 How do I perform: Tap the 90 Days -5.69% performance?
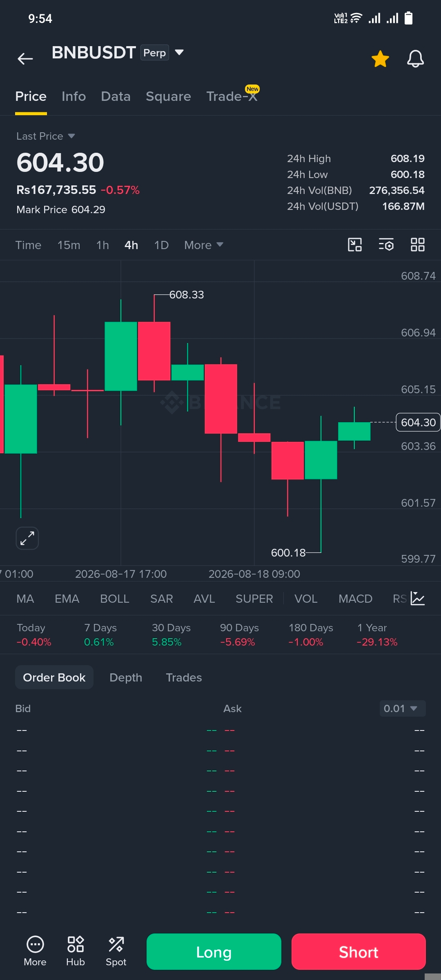click(239, 635)
